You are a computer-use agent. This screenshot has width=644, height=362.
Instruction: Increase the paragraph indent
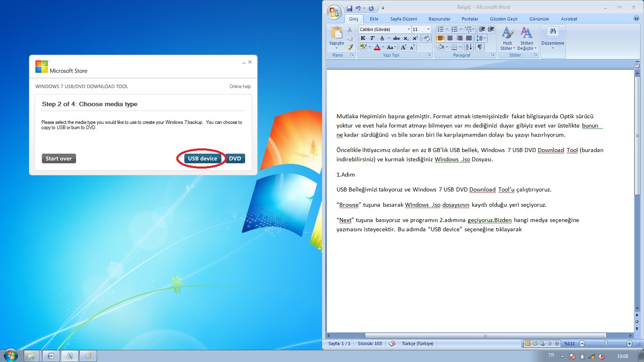click(x=491, y=29)
